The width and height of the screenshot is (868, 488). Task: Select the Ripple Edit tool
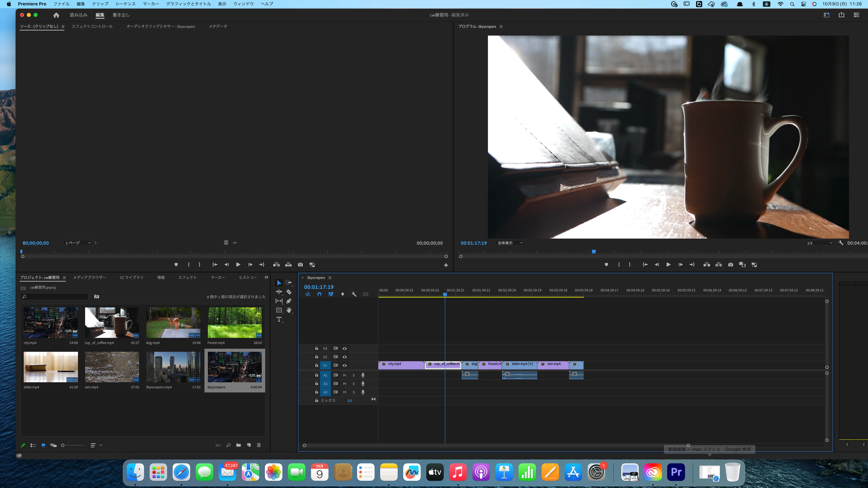tap(279, 292)
